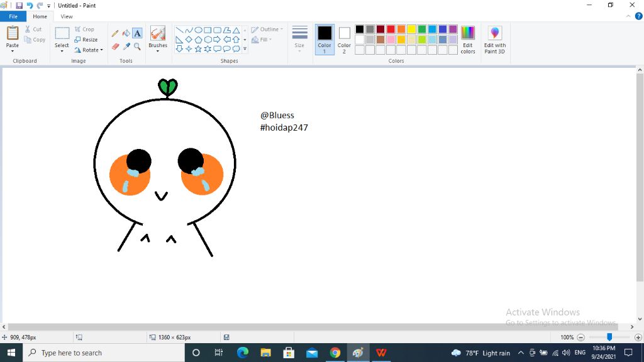Select the Pencil tool
This screenshot has width=644, height=362.
coord(116,33)
